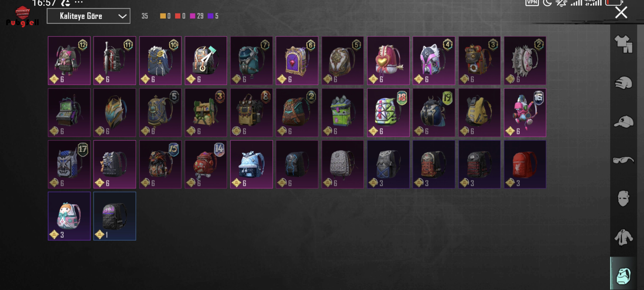Select the heart and arrow pink backpack
Viewport: 644px width, 290px height.
(x=388, y=61)
